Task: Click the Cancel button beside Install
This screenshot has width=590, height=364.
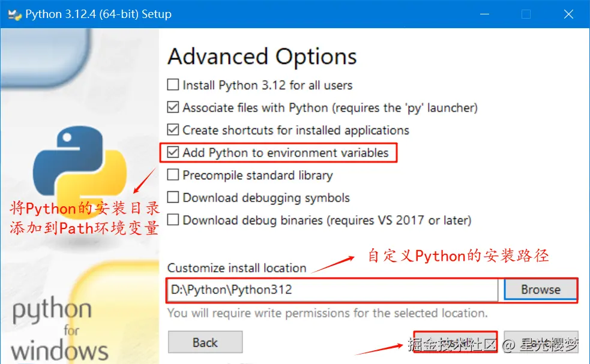Action: point(541,342)
